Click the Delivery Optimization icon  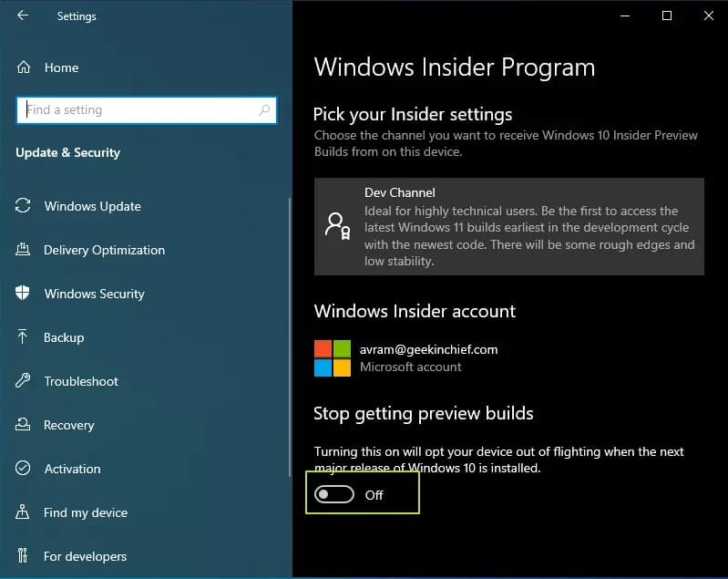pyautogui.click(x=23, y=250)
